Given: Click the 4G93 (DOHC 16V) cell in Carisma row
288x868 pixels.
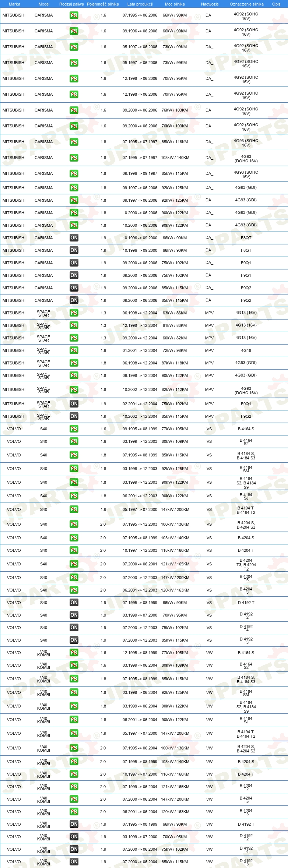Looking at the screenshot, I should click(246, 159).
